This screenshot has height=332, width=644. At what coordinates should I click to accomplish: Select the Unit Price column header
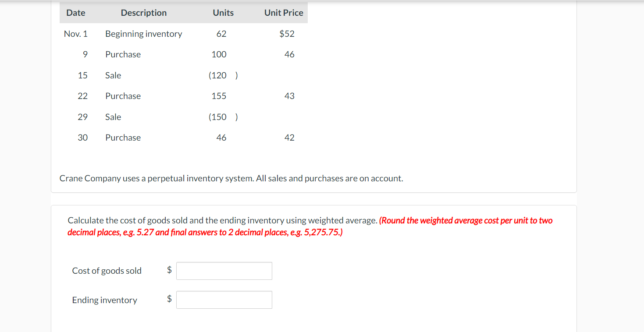tap(283, 13)
